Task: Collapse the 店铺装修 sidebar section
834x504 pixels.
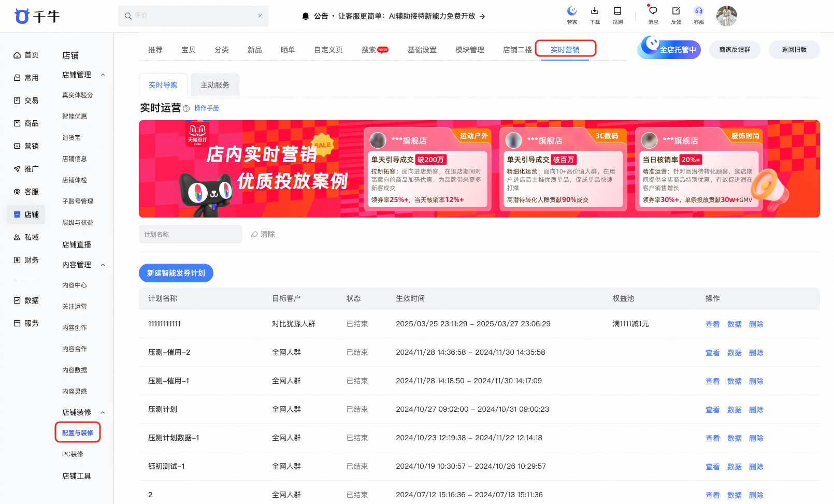Action: click(x=103, y=413)
